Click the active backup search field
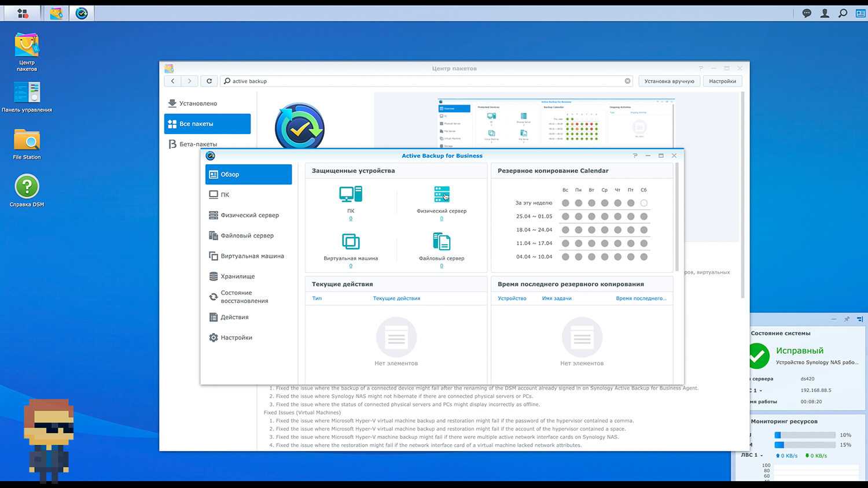868x488 pixels. [425, 82]
